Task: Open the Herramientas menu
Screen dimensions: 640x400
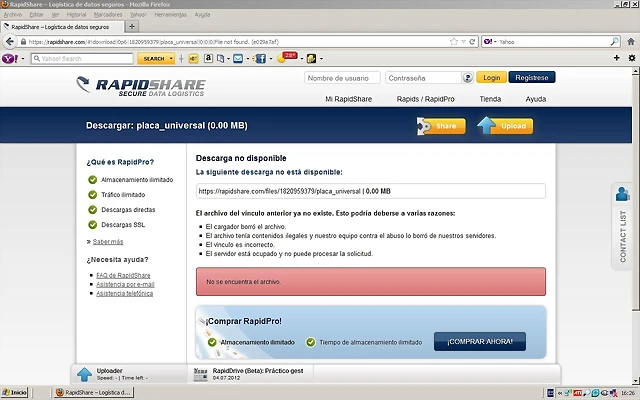Action: click(x=171, y=15)
